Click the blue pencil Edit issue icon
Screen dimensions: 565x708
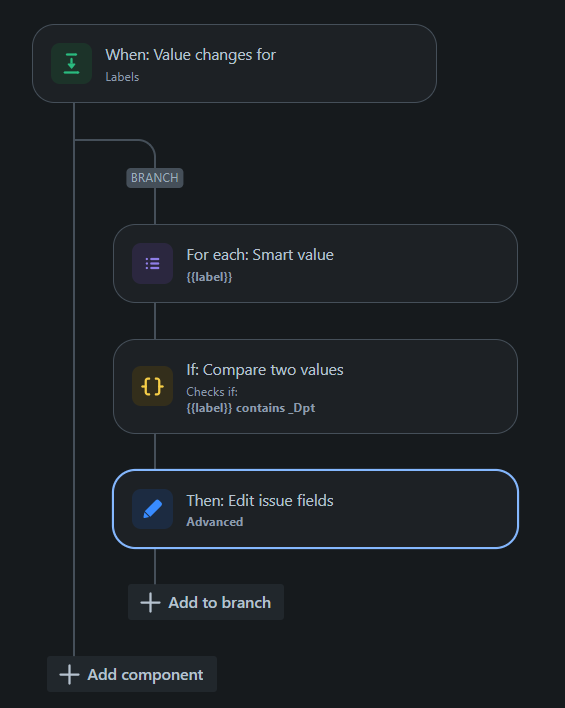click(152, 509)
